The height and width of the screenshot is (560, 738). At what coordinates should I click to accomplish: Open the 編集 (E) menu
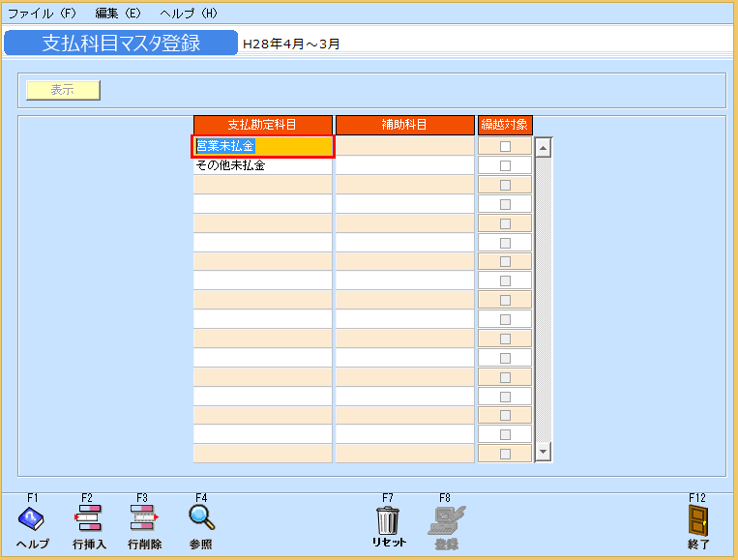coord(118,14)
